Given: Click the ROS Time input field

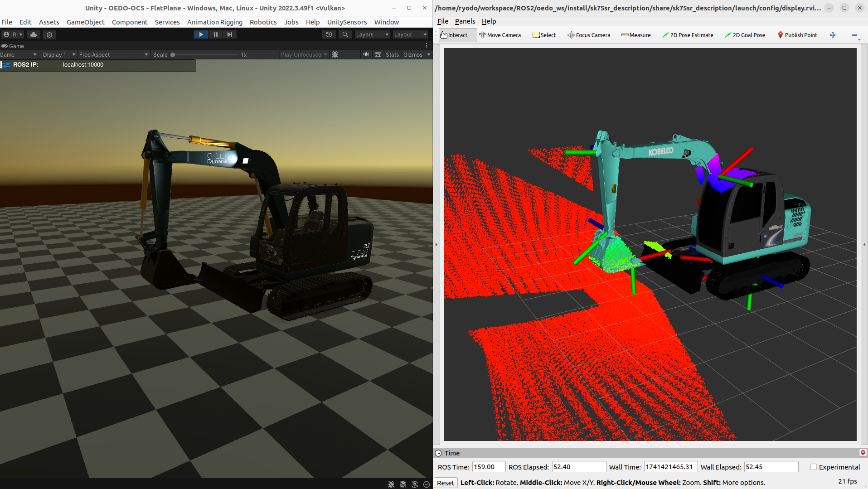Looking at the screenshot, I should 488,467.
